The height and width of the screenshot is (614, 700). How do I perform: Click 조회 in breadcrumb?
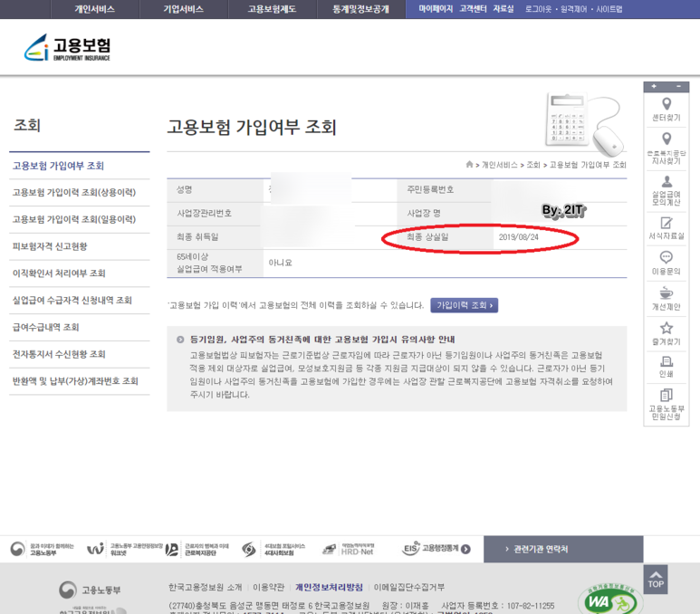tap(533, 165)
